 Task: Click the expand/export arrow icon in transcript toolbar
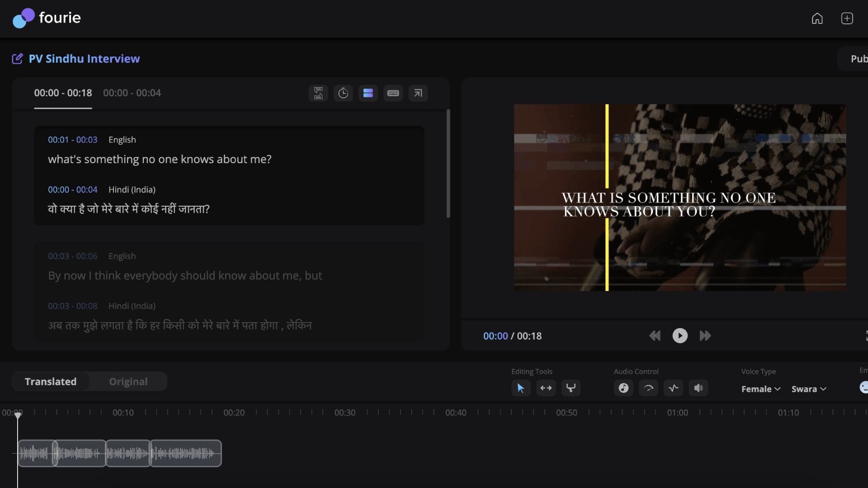coord(418,93)
